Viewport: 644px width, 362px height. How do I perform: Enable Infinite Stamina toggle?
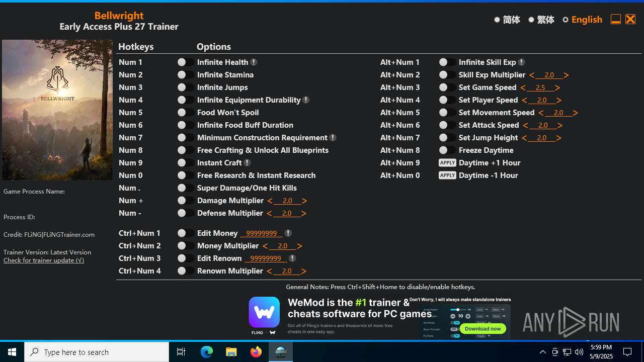tap(186, 75)
